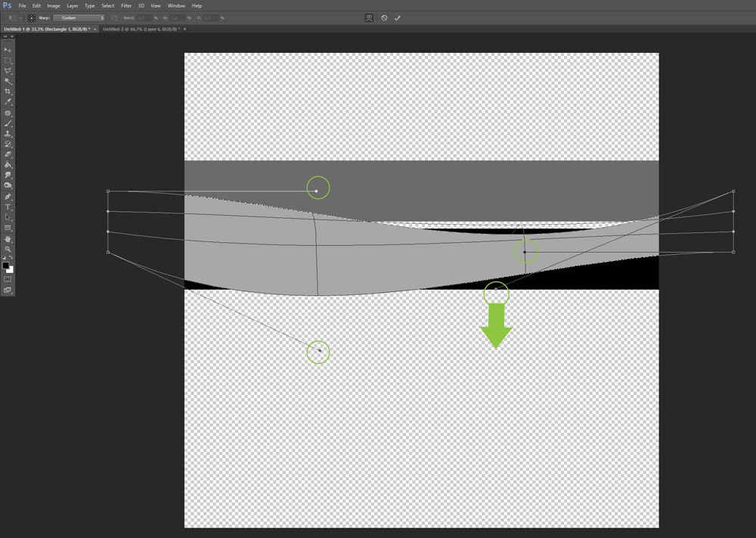
Task: Cancel the transform operation
Action: pyautogui.click(x=384, y=17)
